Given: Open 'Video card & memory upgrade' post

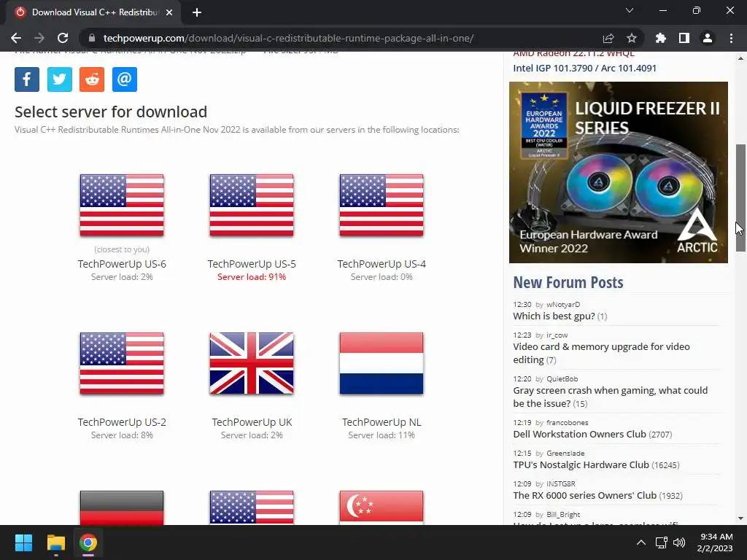Looking at the screenshot, I should tap(601, 353).
